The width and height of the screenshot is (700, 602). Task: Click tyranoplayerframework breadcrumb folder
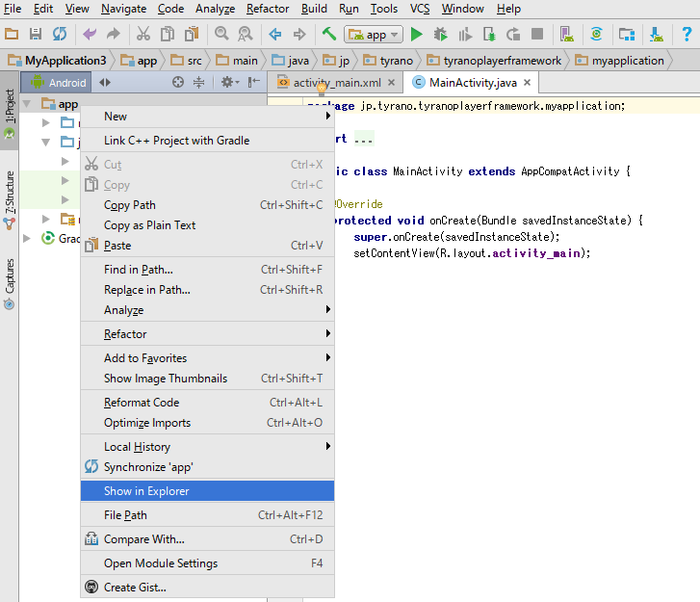[x=494, y=61]
